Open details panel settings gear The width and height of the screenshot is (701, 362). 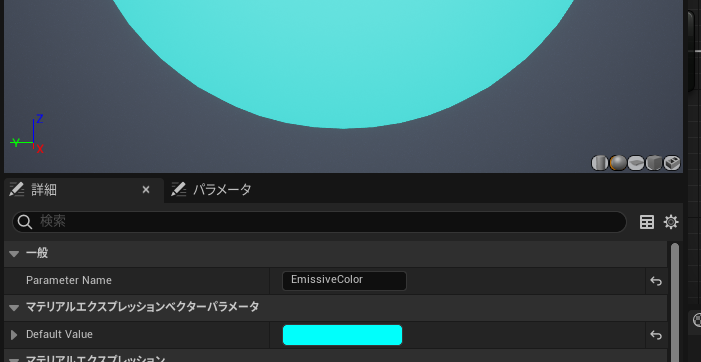pyautogui.click(x=671, y=222)
